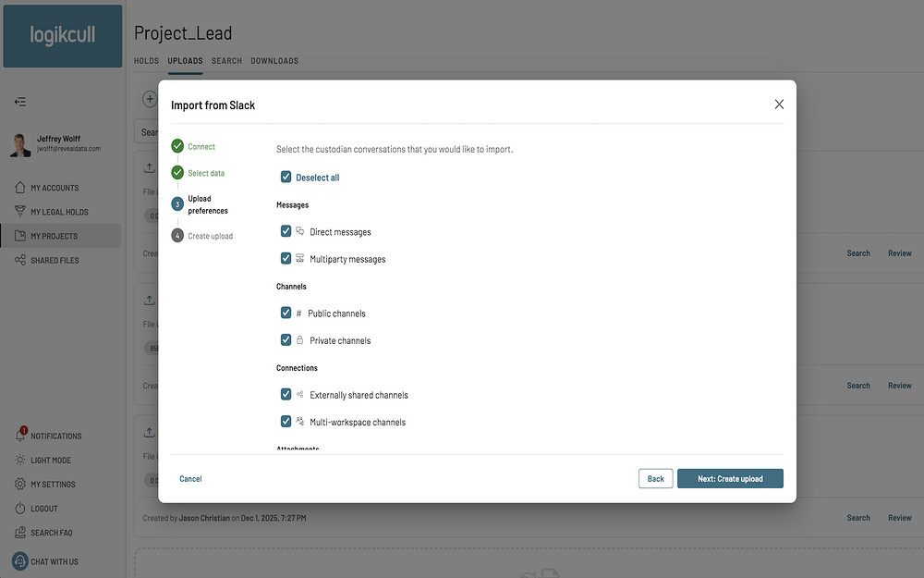Click Cancel in the dialog
924x578 pixels.
pos(190,479)
